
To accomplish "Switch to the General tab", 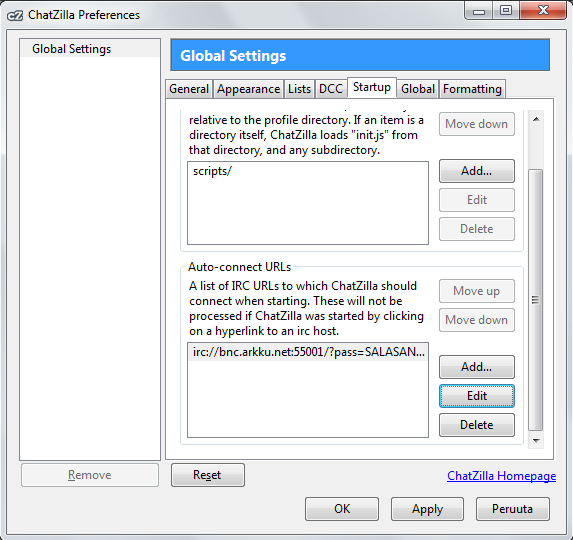I will tap(189, 89).
